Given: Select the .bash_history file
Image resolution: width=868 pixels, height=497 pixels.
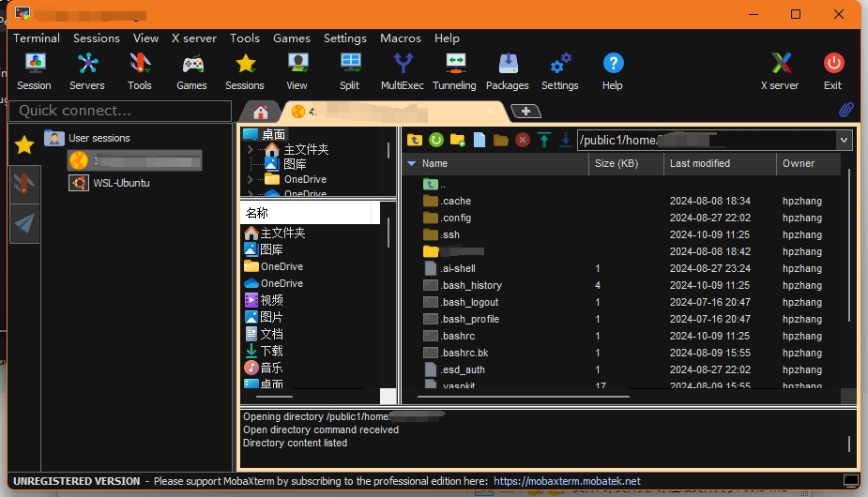Looking at the screenshot, I should pos(471,285).
